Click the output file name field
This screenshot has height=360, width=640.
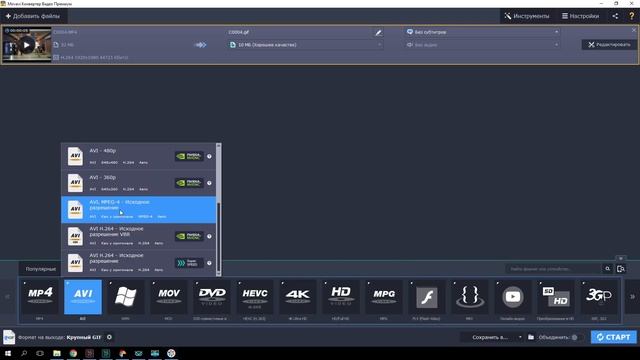(300, 32)
